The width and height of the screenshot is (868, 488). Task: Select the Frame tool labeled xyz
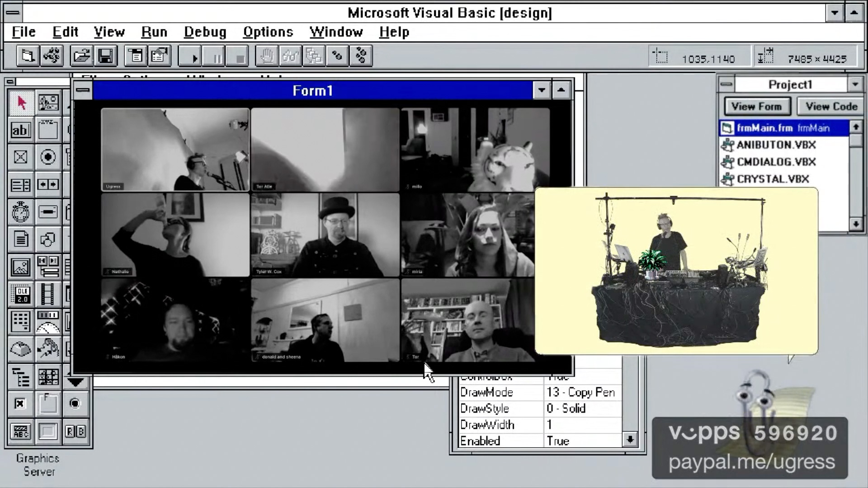[x=48, y=130]
